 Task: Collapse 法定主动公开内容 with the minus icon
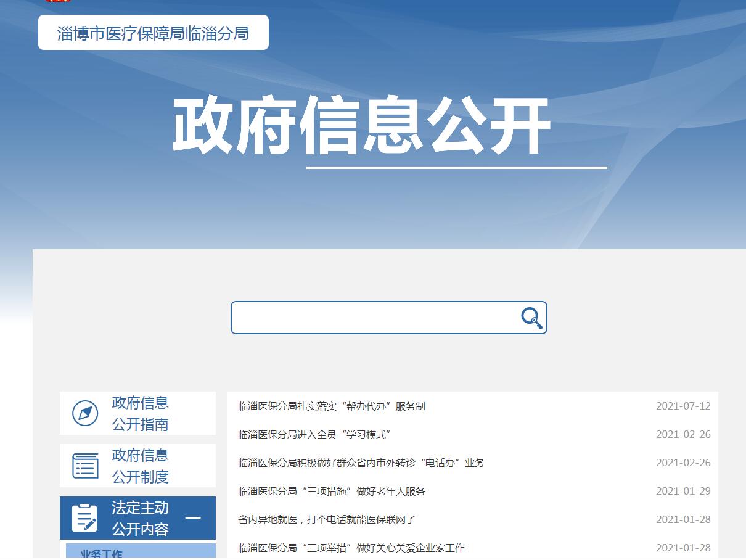(x=193, y=517)
